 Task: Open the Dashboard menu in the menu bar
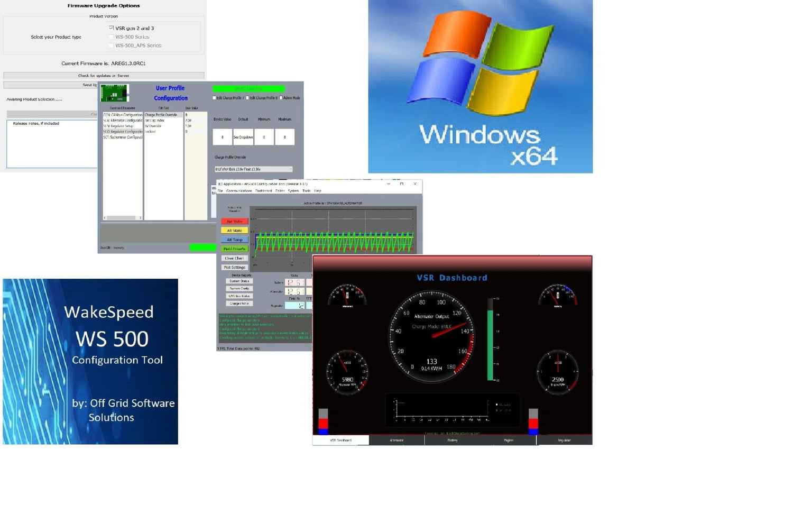[263, 191]
